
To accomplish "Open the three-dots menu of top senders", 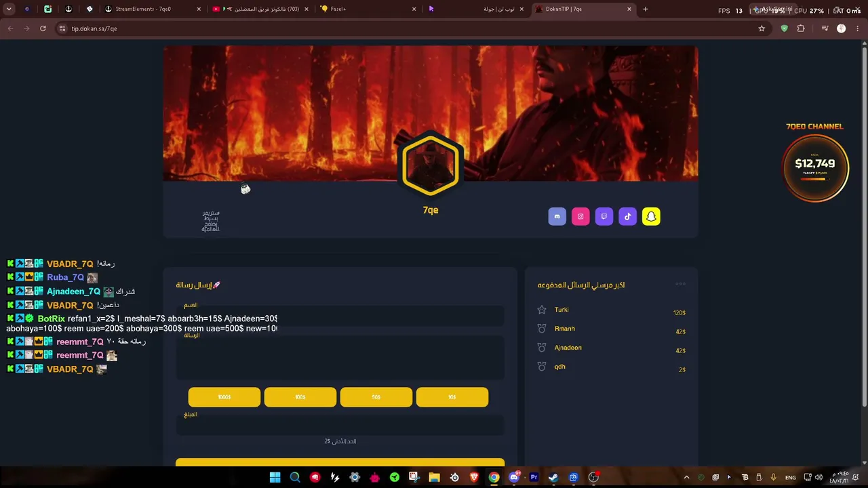I will pos(680,284).
